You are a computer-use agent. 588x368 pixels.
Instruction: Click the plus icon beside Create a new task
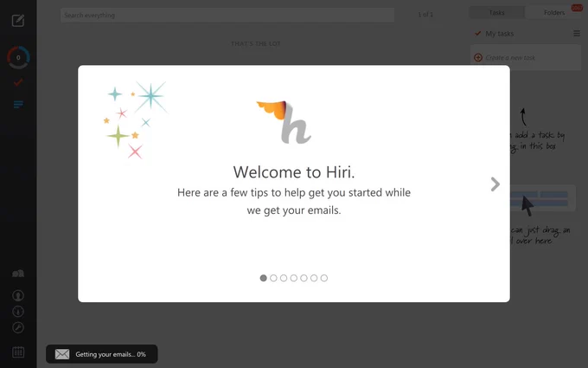(478, 57)
